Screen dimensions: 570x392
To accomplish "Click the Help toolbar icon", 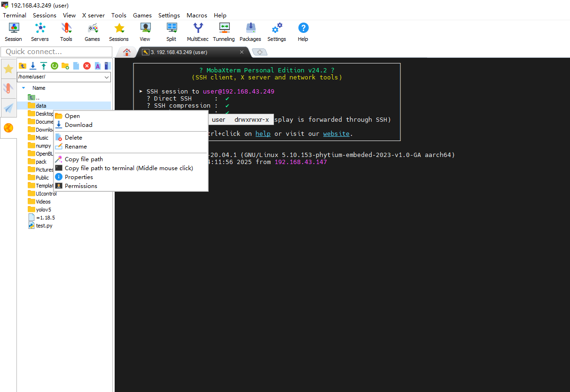I will (303, 32).
